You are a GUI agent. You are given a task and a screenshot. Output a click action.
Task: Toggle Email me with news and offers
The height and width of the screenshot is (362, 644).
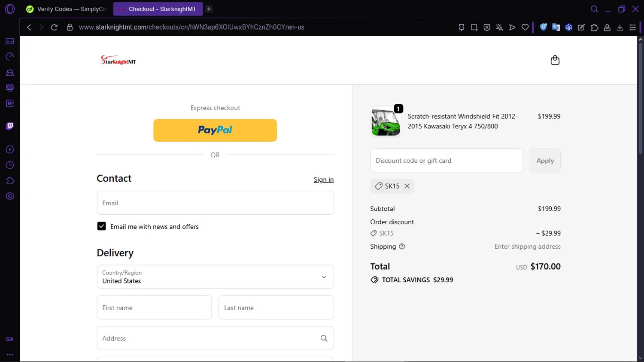tap(101, 226)
